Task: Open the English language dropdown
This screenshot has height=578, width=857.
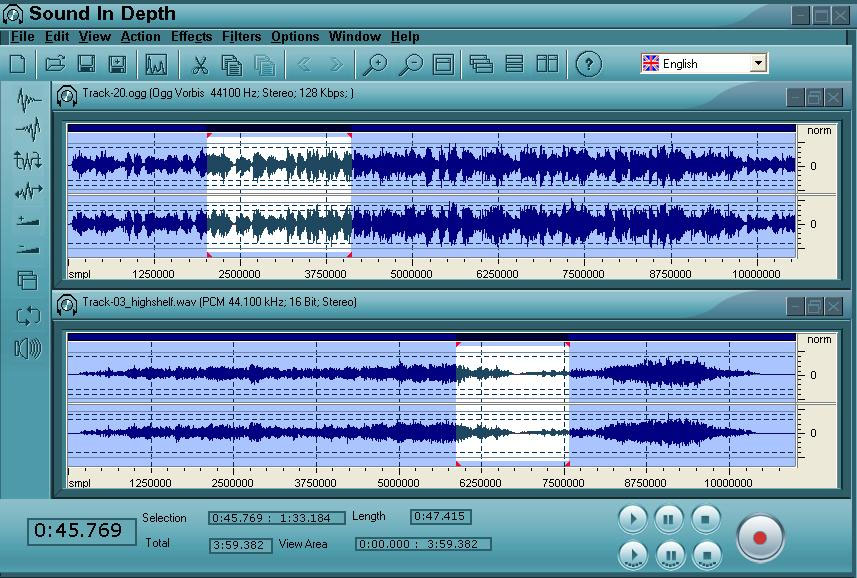Action: [x=757, y=63]
